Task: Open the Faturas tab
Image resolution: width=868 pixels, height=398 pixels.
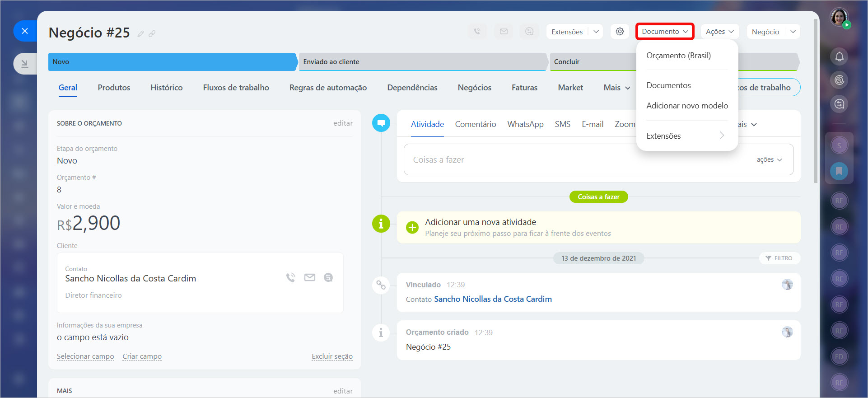Action: [x=524, y=88]
